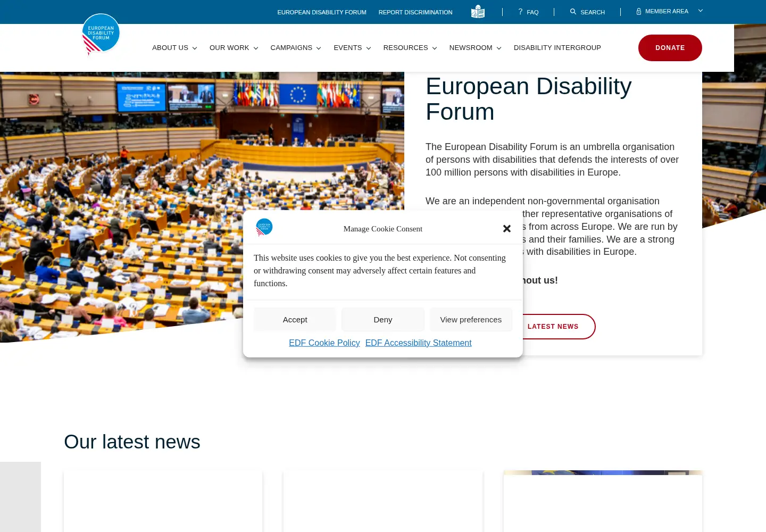
Task: Accept cookies in the consent dialog
Action: click(295, 320)
